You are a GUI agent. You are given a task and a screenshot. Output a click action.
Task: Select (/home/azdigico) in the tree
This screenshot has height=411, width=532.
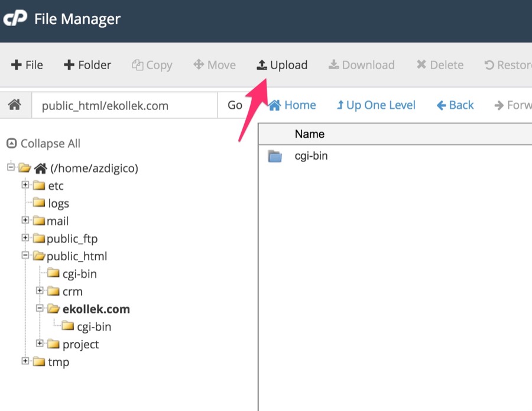coord(94,169)
